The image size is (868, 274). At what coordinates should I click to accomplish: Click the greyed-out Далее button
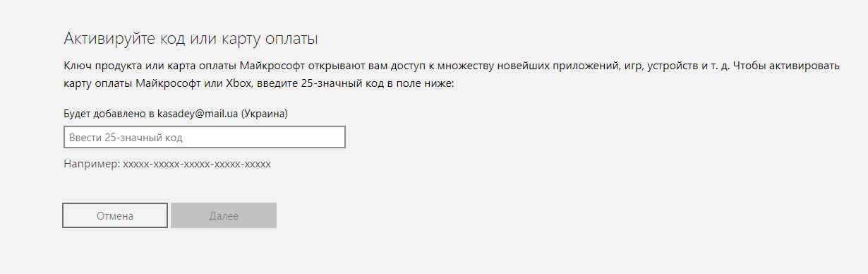tap(224, 215)
